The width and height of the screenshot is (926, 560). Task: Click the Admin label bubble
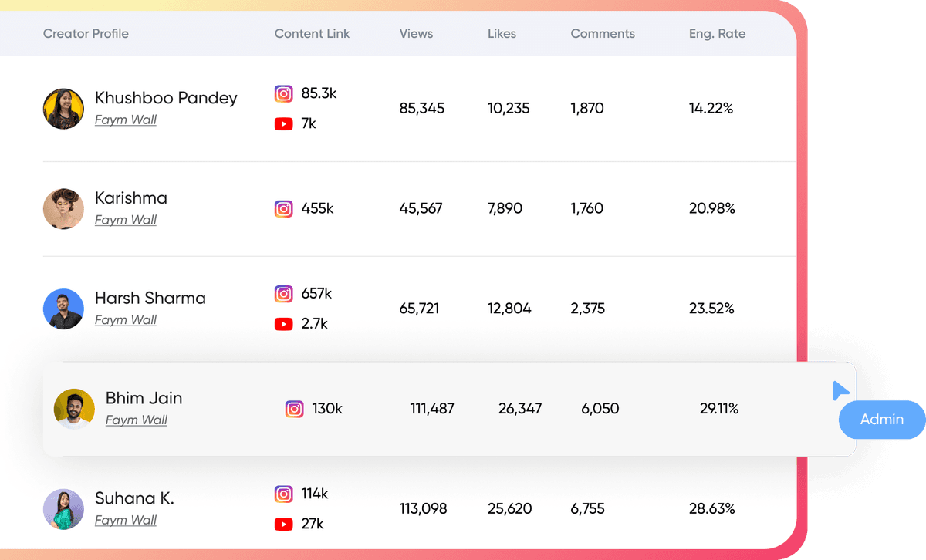(882, 420)
